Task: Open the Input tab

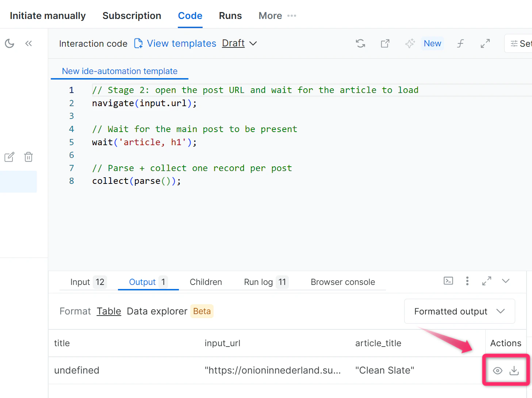Action: [x=88, y=282]
